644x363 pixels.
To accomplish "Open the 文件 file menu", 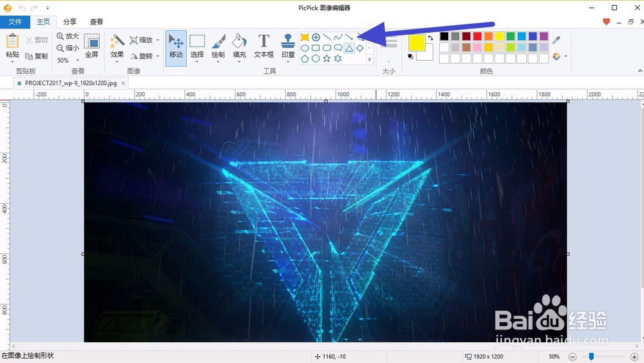I will tap(15, 22).
